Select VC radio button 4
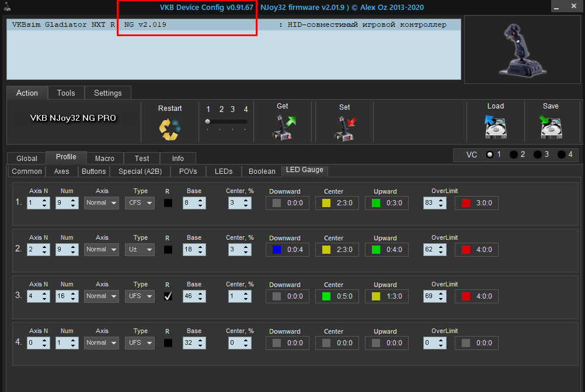The width and height of the screenshot is (585, 392). coord(561,155)
